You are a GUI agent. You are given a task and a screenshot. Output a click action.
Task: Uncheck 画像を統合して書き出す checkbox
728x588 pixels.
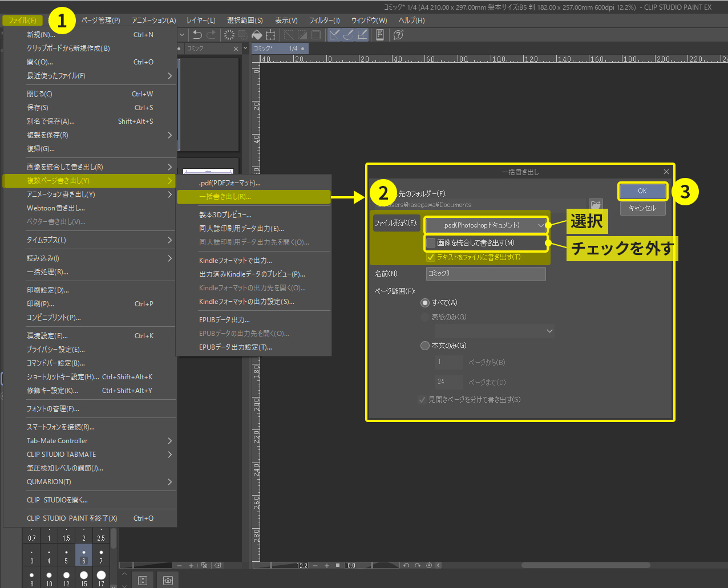(431, 243)
